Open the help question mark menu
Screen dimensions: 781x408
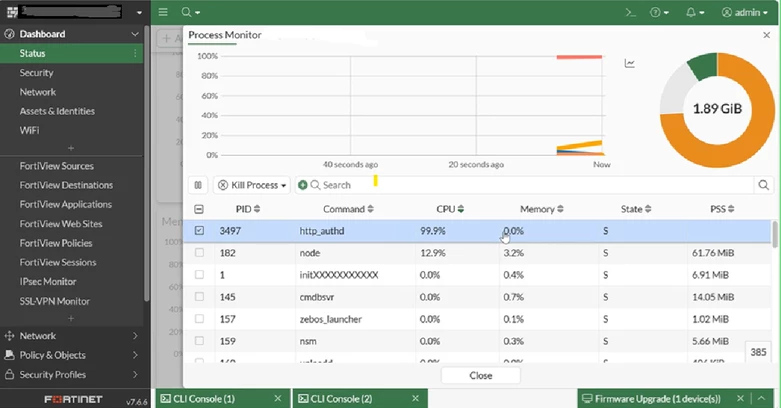point(659,12)
